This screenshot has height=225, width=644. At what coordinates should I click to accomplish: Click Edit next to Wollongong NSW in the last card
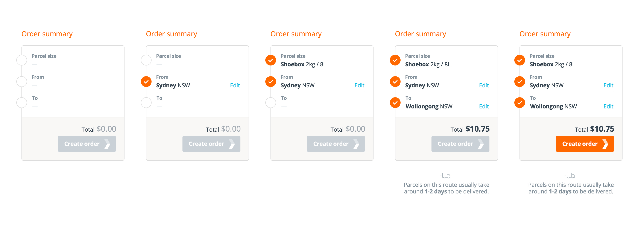(x=608, y=106)
